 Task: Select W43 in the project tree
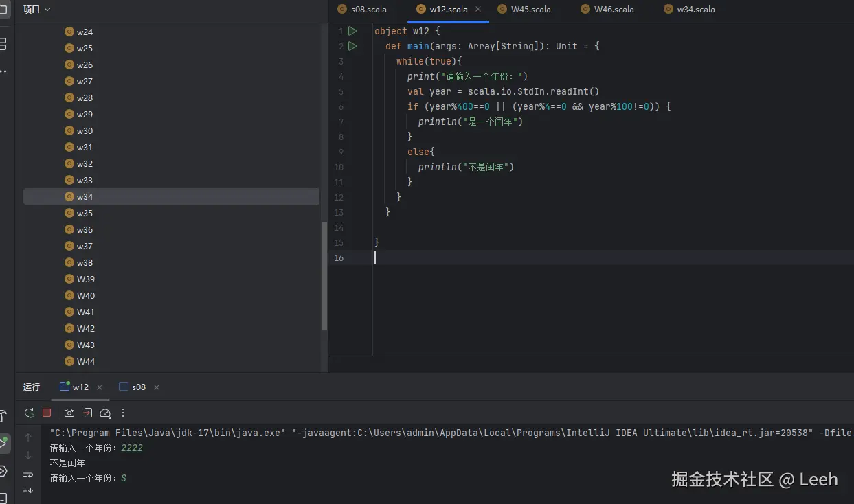pos(171,345)
